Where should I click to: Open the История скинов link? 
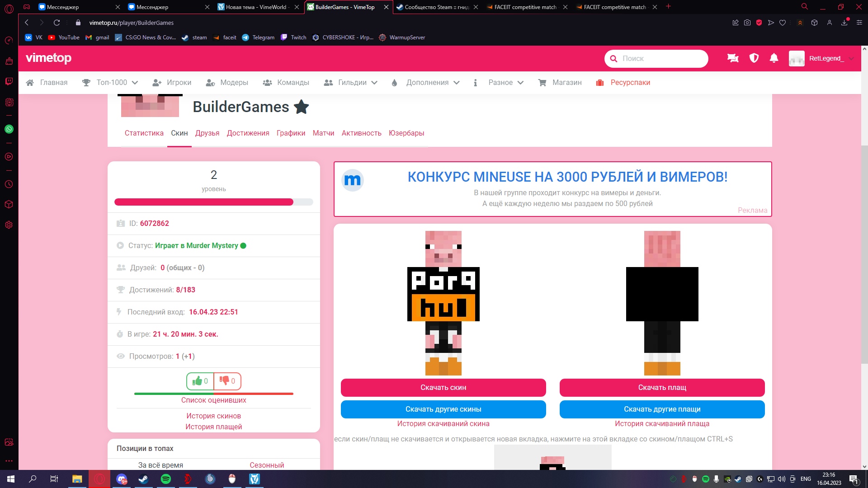(x=213, y=416)
